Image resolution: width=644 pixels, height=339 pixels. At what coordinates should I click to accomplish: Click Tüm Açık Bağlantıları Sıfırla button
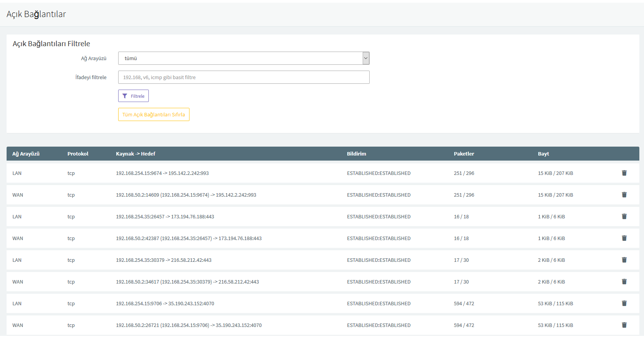coord(153,114)
